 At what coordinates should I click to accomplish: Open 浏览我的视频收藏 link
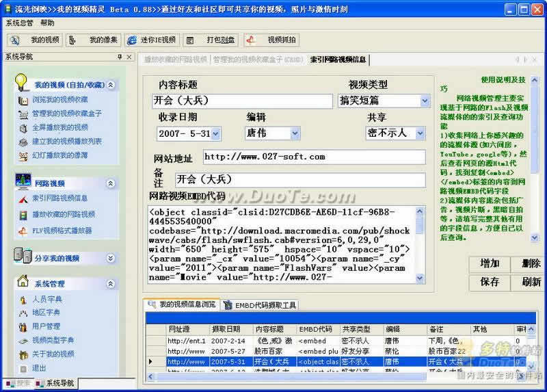pos(59,100)
